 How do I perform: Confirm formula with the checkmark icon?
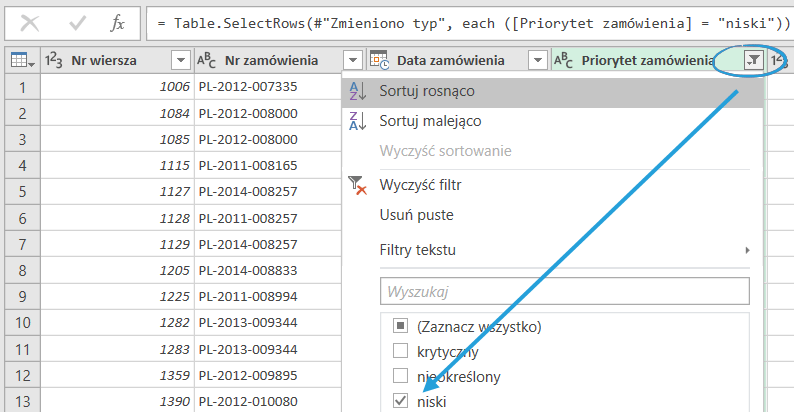tap(75, 22)
